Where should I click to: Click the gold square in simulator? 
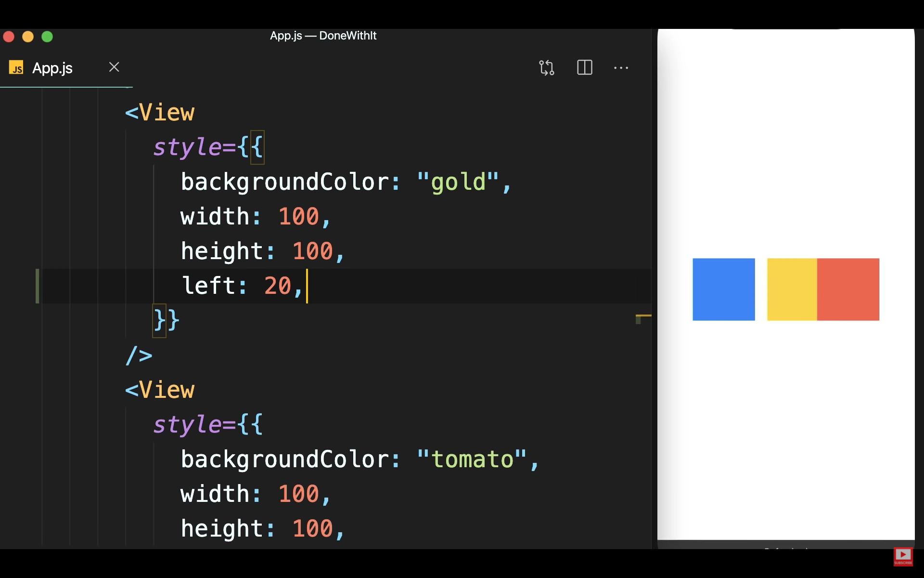click(x=792, y=289)
